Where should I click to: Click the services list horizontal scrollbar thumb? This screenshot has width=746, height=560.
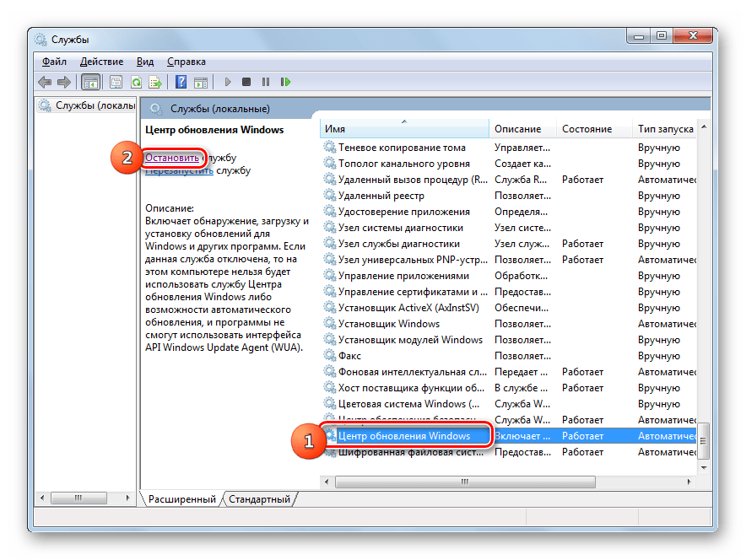click(465, 482)
